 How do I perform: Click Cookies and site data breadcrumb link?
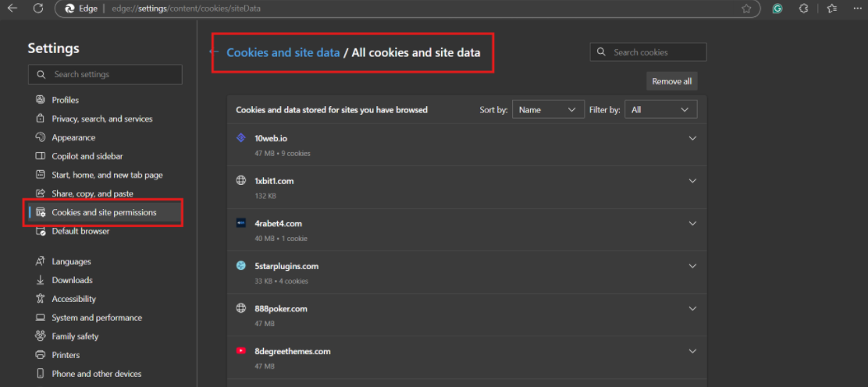283,52
